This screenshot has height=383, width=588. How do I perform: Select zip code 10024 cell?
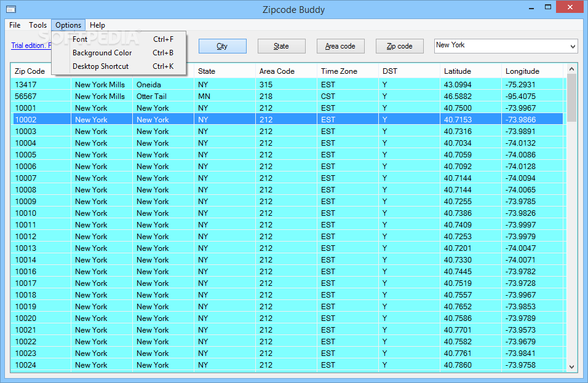click(x=42, y=365)
